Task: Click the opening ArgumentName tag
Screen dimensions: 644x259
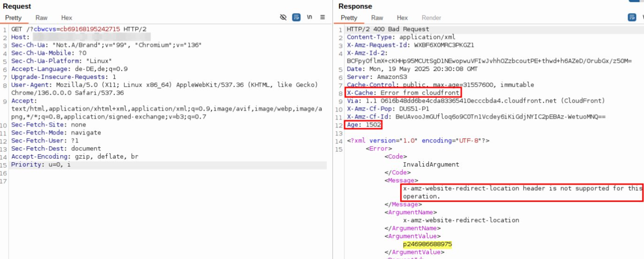Action: (x=411, y=212)
